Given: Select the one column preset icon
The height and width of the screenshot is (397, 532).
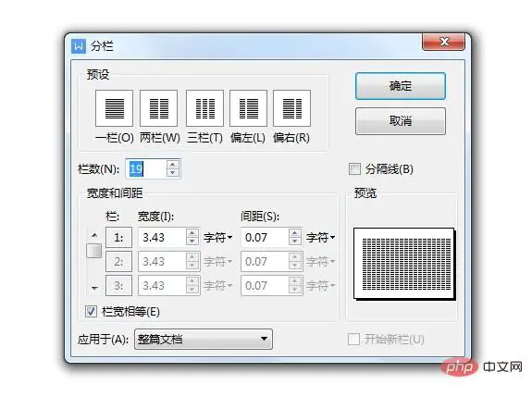Looking at the screenshot, I should click(114, 108).
